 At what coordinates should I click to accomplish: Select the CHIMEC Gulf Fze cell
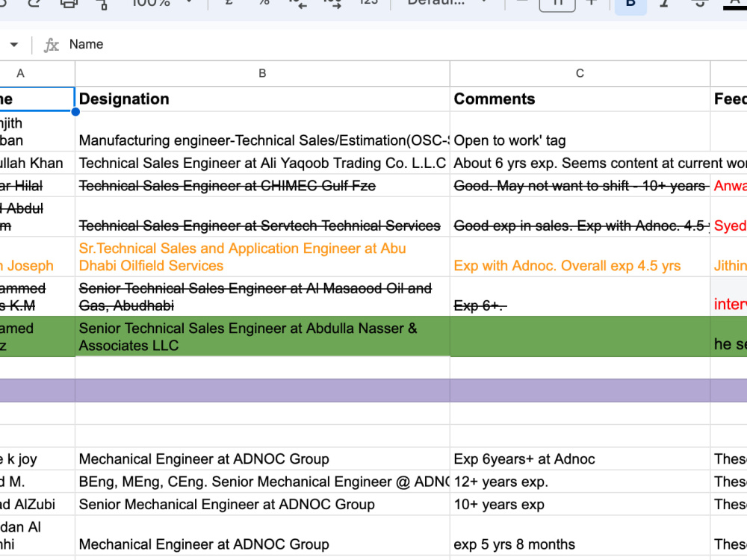[262, 185]
